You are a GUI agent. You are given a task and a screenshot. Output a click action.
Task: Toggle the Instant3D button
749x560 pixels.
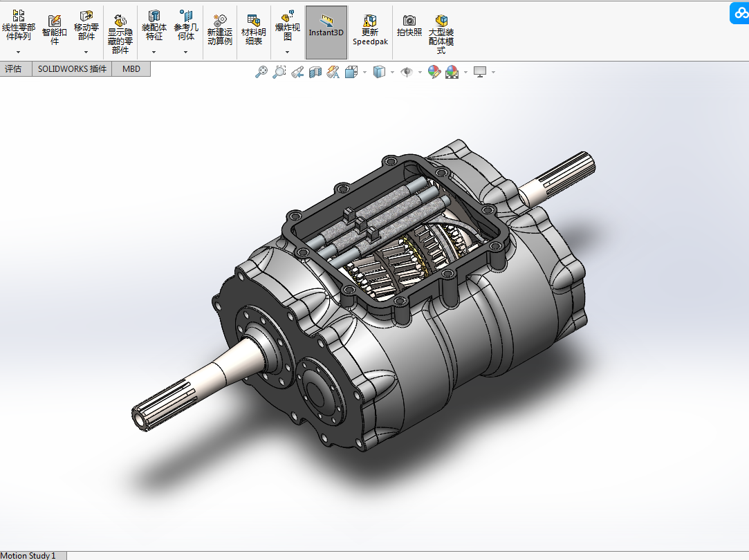326,32
